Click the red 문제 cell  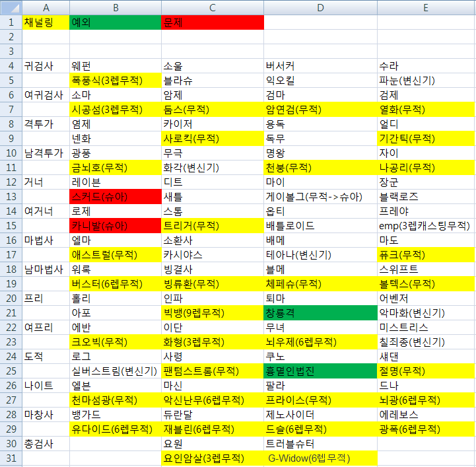pyautogui.click(x=212, y=22)
